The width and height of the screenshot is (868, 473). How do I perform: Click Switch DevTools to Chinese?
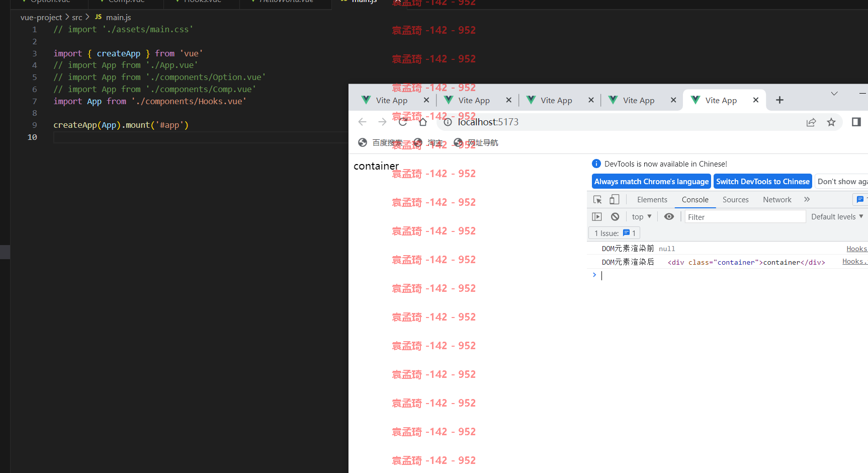click(x=763, y=182)
